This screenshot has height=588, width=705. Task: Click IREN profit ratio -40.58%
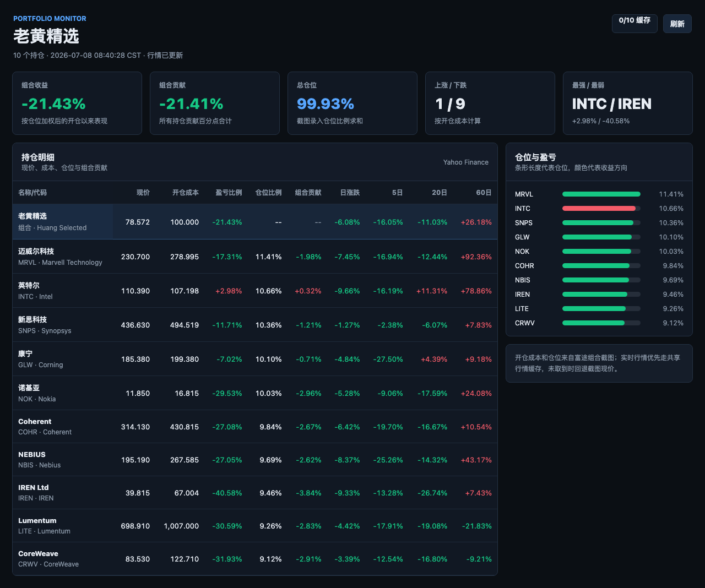227,493
